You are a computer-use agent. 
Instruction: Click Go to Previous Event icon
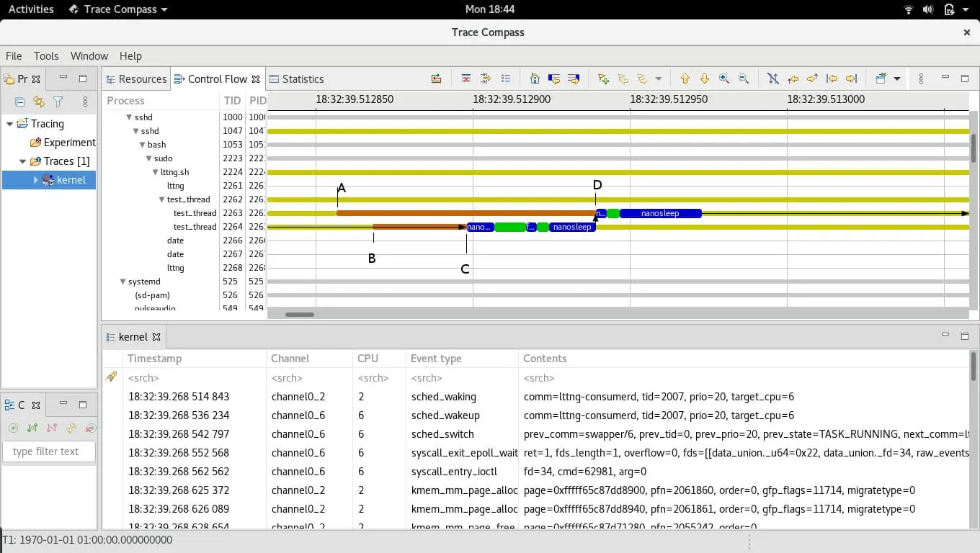click(x=832, y=78)
